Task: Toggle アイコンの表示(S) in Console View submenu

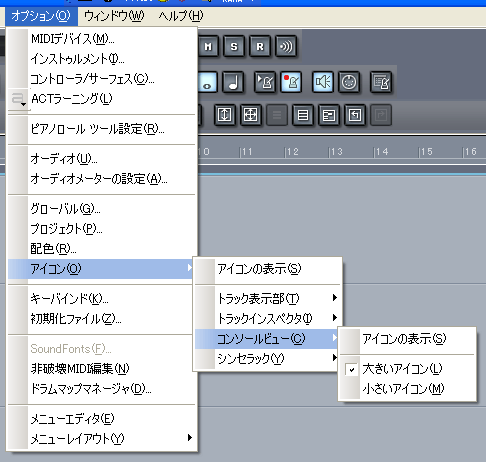Action: point(407,339)
